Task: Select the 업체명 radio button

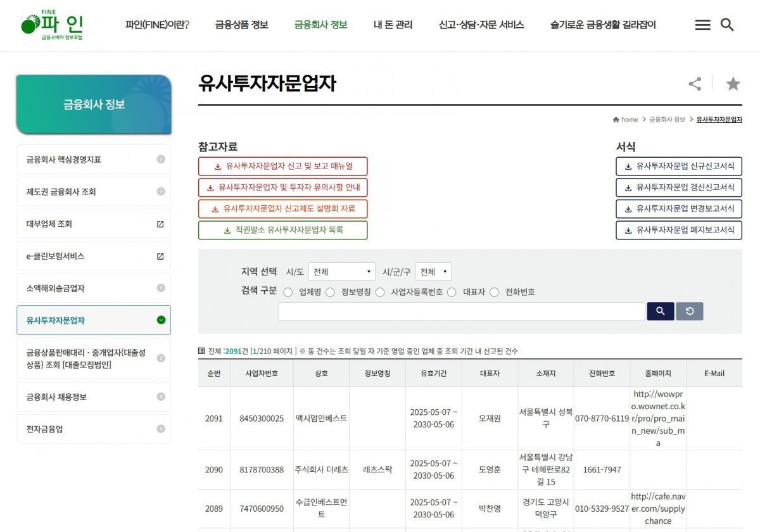Action: (x=288, y=293)
